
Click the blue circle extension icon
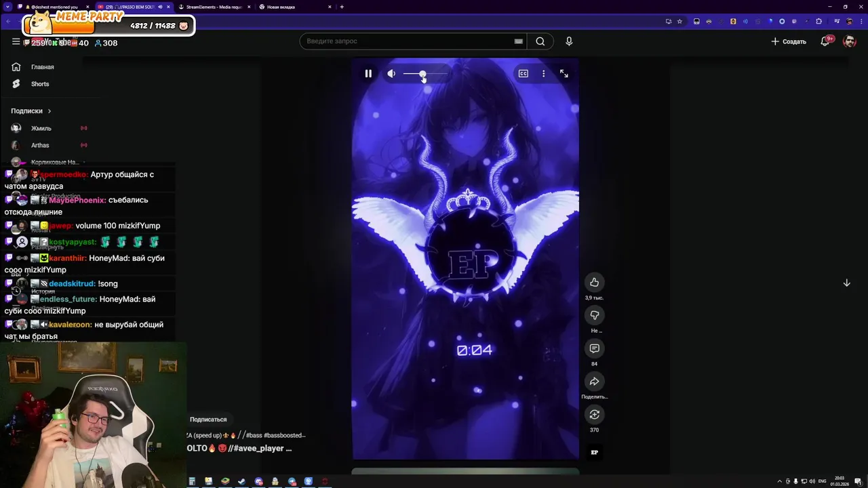[782, 21]
